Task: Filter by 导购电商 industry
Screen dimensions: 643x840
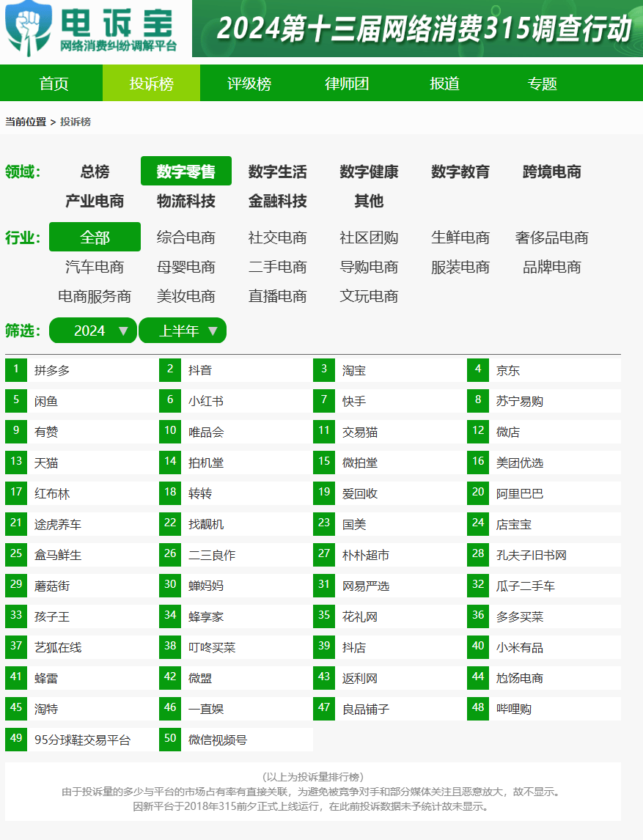Action: 370,266
